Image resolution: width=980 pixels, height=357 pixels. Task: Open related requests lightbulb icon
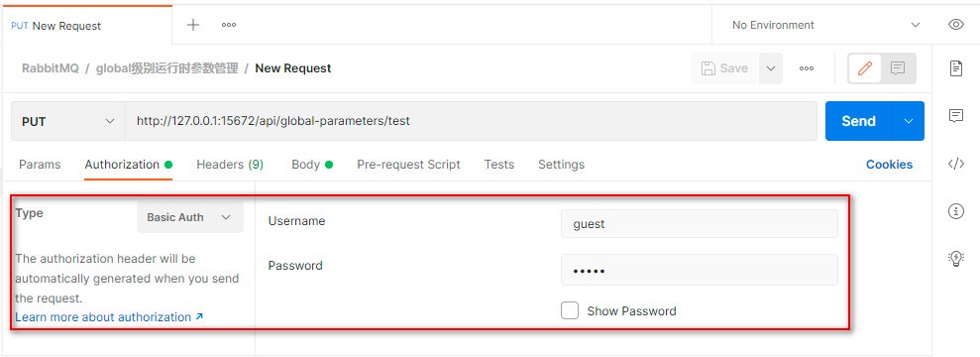click(955, 258)
